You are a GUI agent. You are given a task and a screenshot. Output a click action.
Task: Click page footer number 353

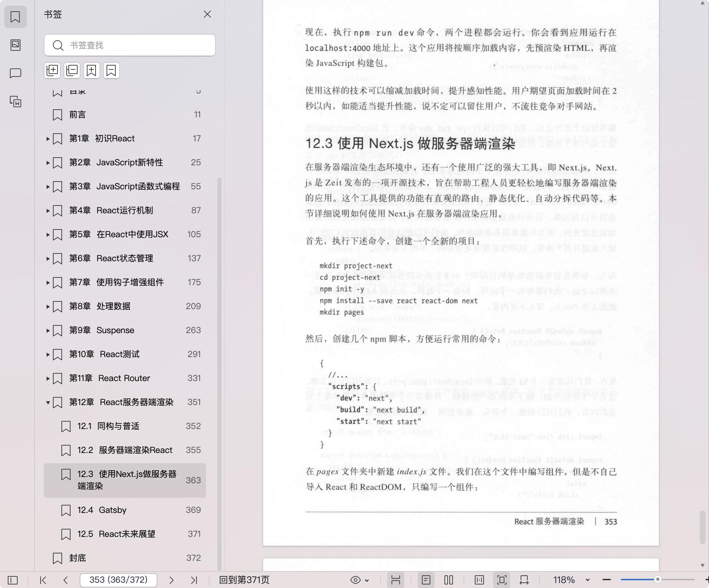(611, 522)
